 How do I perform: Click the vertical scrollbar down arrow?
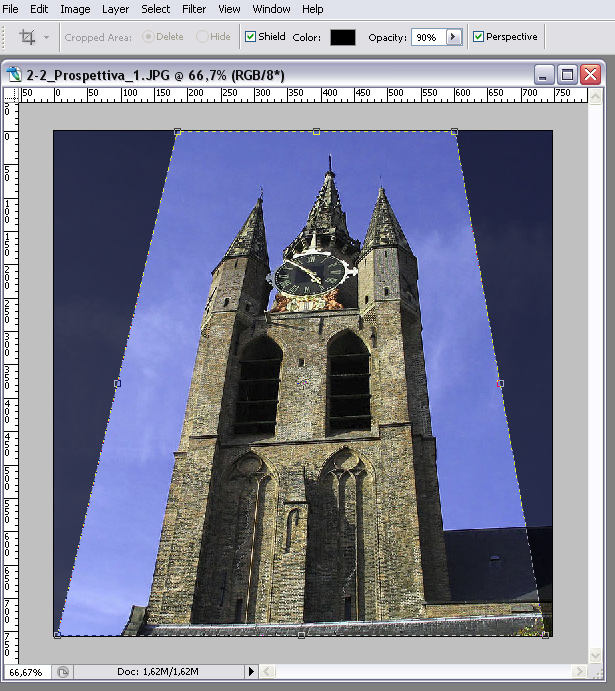tap(595, 655)
